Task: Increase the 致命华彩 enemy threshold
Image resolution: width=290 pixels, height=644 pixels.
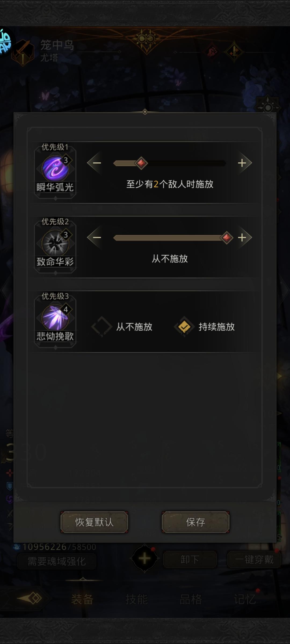Action: [244, 237]
